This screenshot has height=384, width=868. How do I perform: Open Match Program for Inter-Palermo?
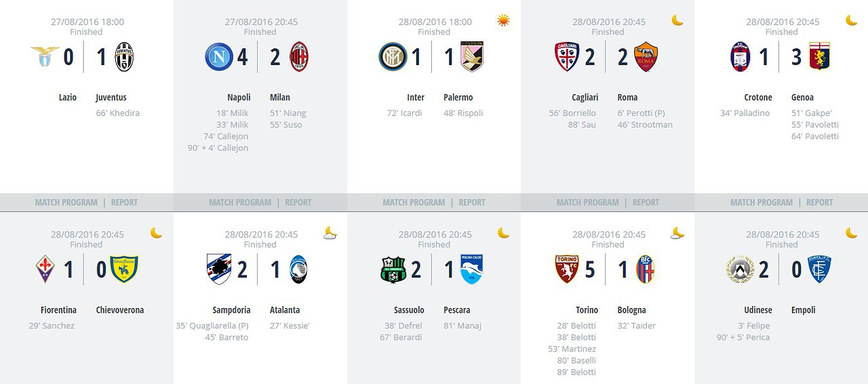click(414, 202)
